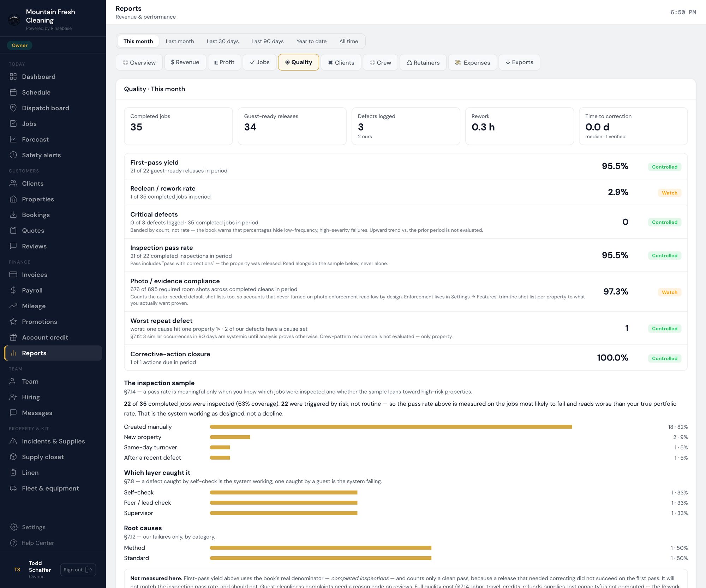The width and height of the screenshot is (706, 588).
Task: Select the Last 30 days period
Action: 222,41
